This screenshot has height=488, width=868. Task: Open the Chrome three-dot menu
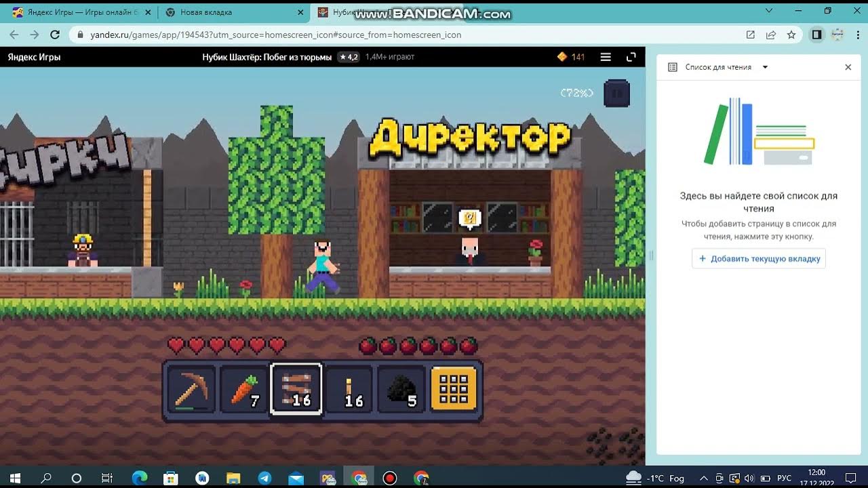click(x=858, y=35)
